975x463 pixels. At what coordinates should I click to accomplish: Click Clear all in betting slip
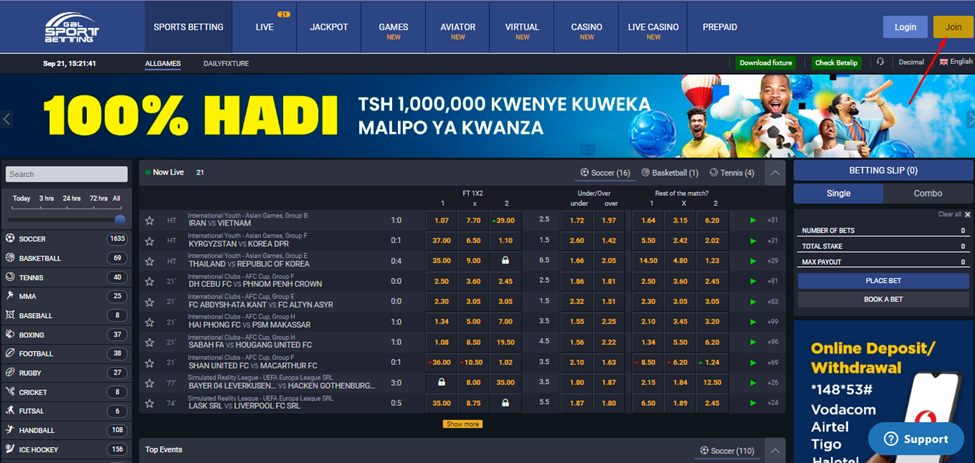(x=950, y=214)
